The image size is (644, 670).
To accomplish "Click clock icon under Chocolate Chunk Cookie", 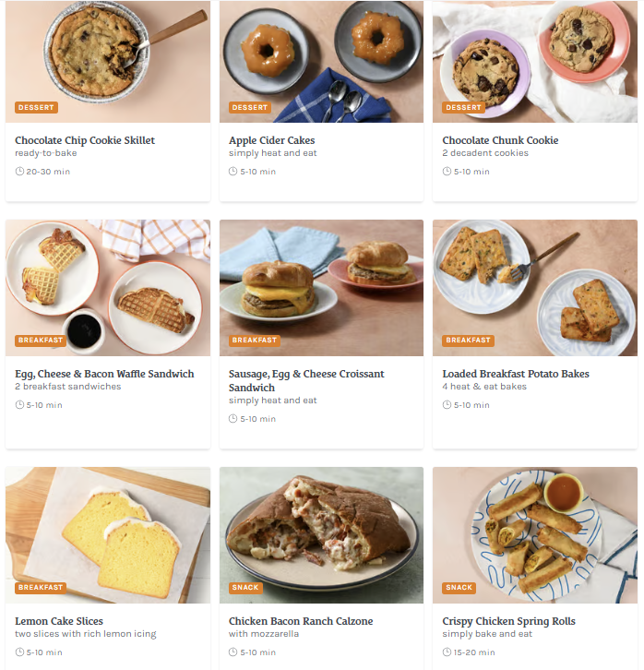I will coord(447,172).
